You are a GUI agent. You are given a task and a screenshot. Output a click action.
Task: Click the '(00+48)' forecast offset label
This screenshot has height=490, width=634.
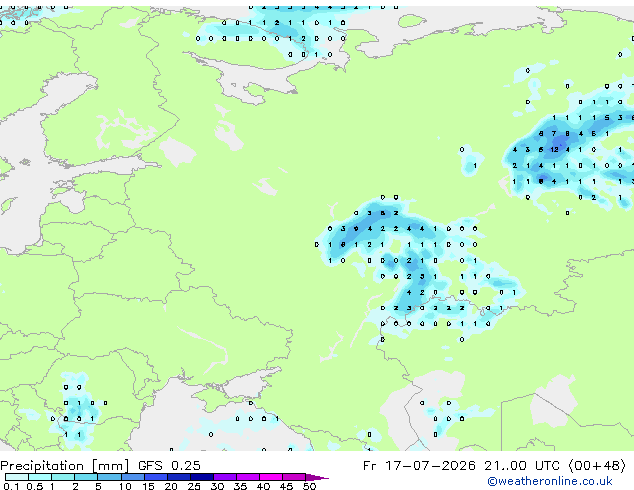[597, 466]
